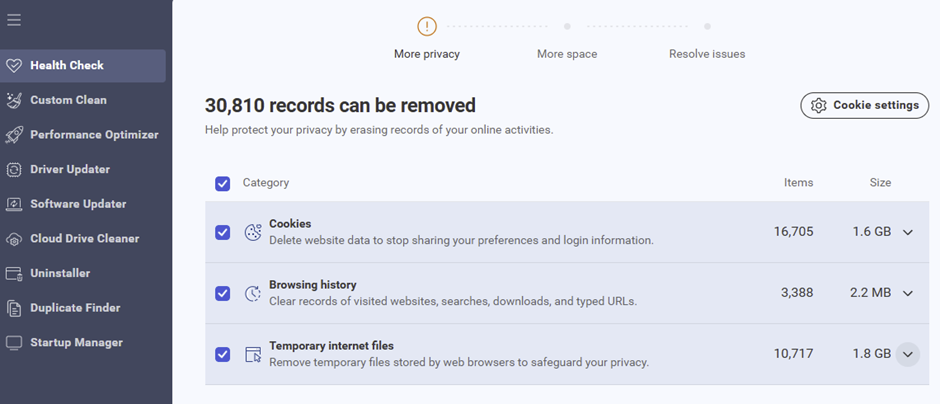This screenshot has height=404, width=940.
Task: Click the Cloud Drive Cleaner icon
Action: [x=14, y=239]
